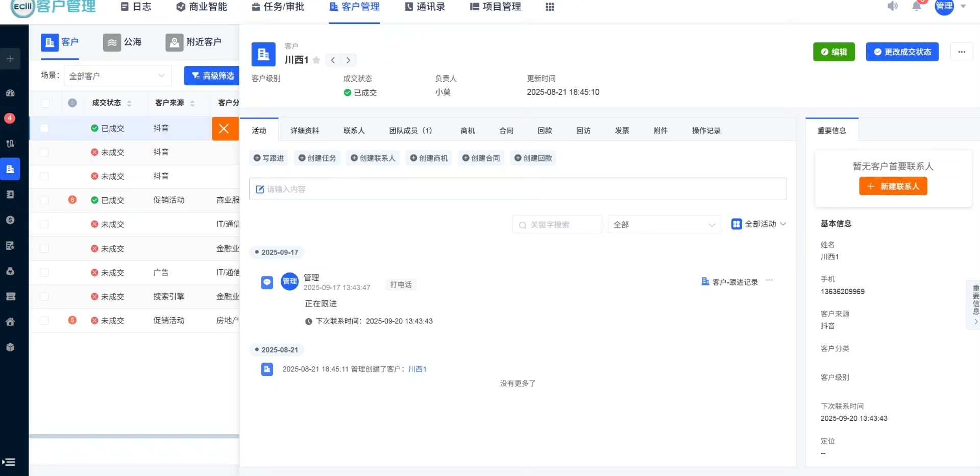980x476 pixels.
Task: Open the apps grid icon in top navigation
Action: [x=550, y=7]
